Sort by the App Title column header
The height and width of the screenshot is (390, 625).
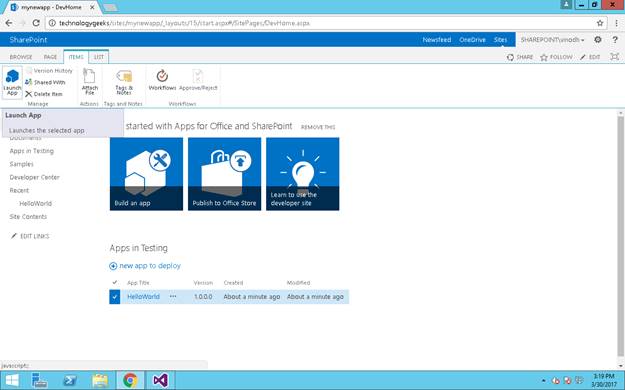(x=138, y=283)
